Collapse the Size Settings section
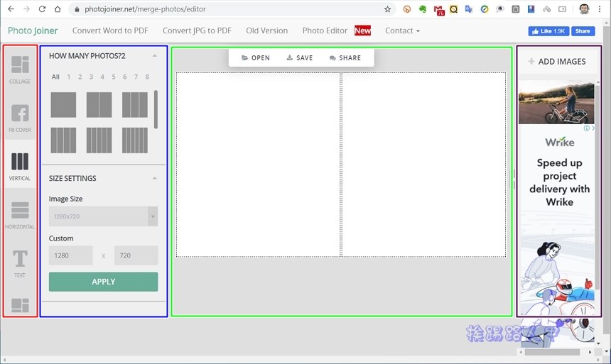This screenshot has width=611, height=364. pyautogui.click(x=155, y=178)
